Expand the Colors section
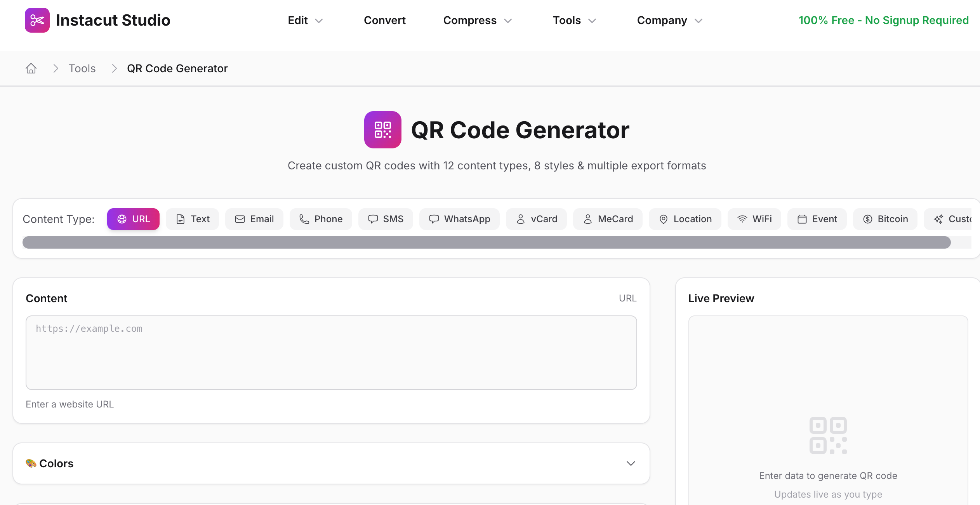The image size is (980, 505). coord(331,463)
